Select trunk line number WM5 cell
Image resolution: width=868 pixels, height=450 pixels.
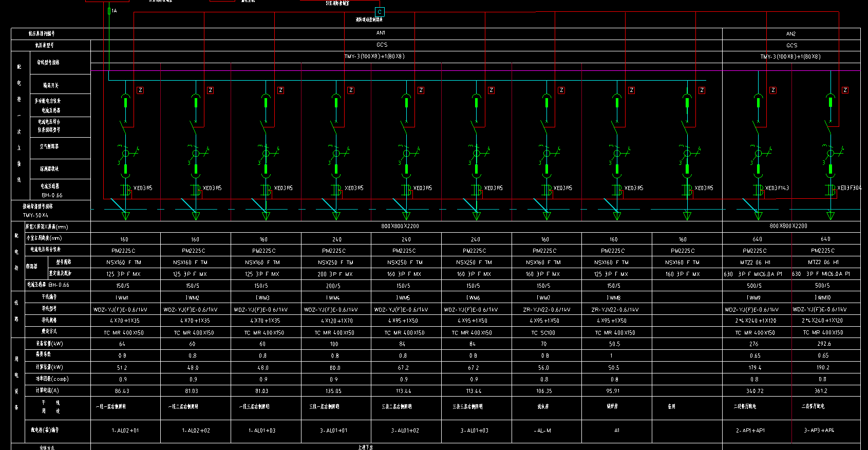[x=403, y=298]
